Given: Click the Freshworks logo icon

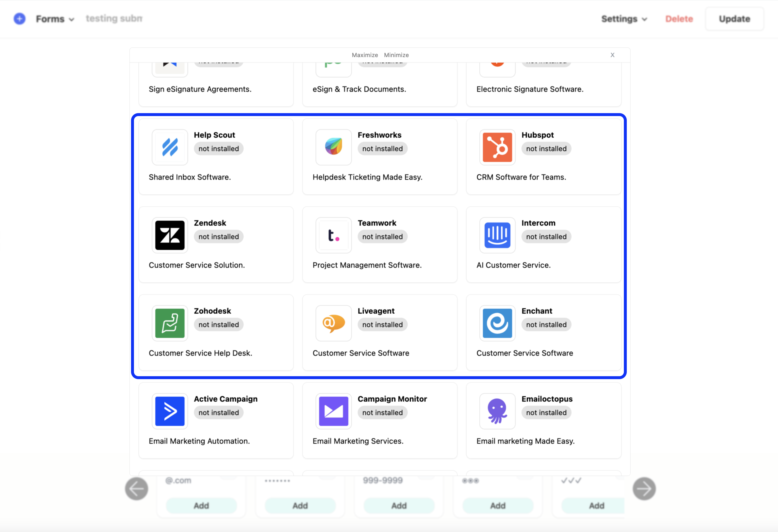Looking at the screenshot, I should 333,147.
